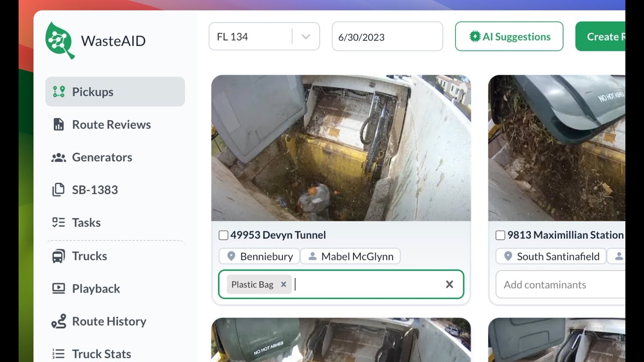Click the AI Suggestions chip icon
Image resolution: width=644 pixels, height=362 pixels.
point(474,37)
